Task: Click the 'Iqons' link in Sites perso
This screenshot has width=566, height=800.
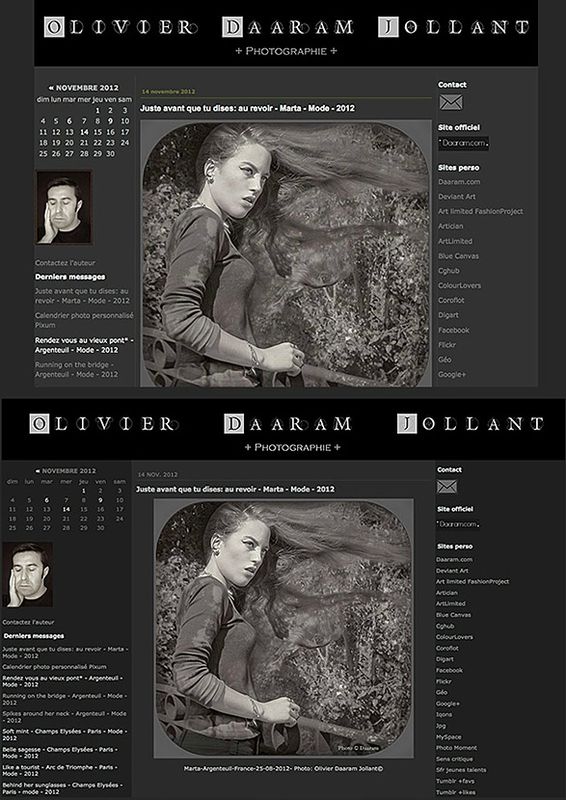Action: (444, 714)
